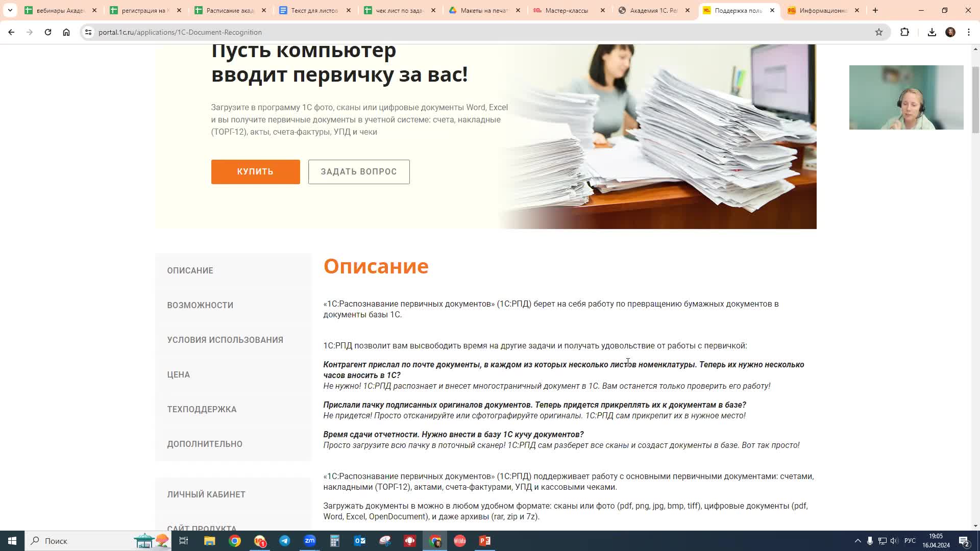
Task: Click the scrollbar down arrow
Action: click(975, 526)
